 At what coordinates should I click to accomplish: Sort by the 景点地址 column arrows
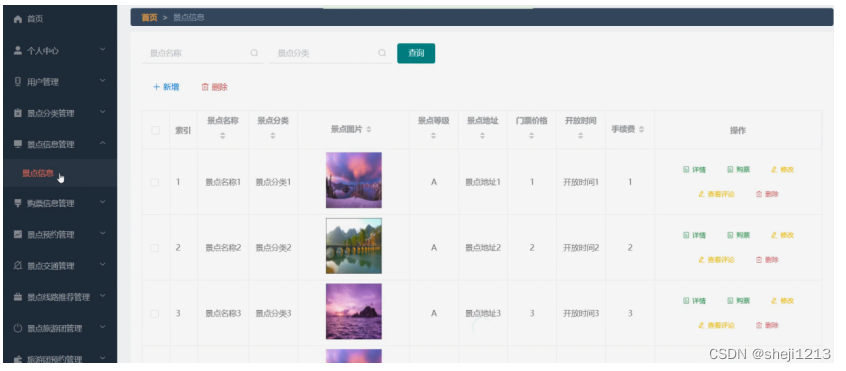pyautogui.click(x=482, y=136)
